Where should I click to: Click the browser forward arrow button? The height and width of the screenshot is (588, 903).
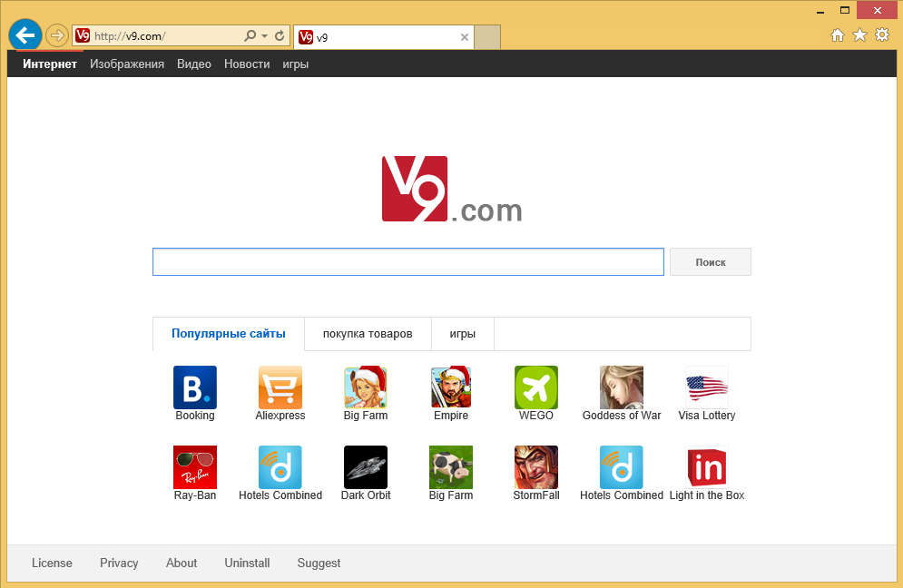[56, 35]
